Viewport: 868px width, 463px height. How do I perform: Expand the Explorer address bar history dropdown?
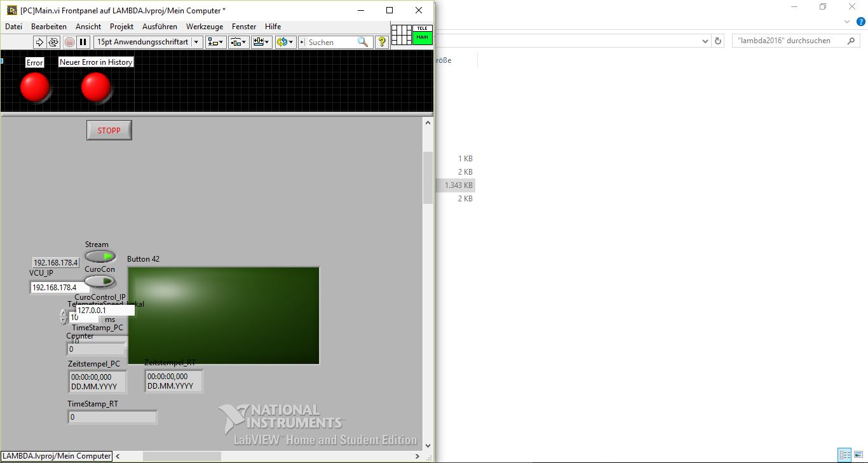(x=705, y=41)
